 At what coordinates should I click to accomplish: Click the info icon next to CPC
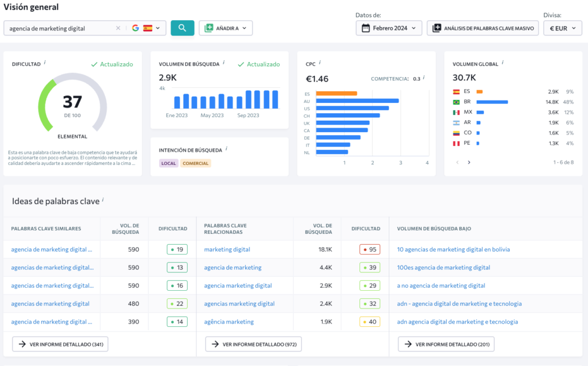point(319,63)
